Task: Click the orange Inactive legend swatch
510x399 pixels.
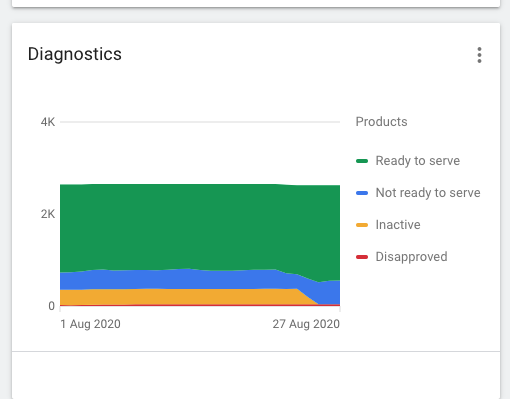Action: [362, 225]
